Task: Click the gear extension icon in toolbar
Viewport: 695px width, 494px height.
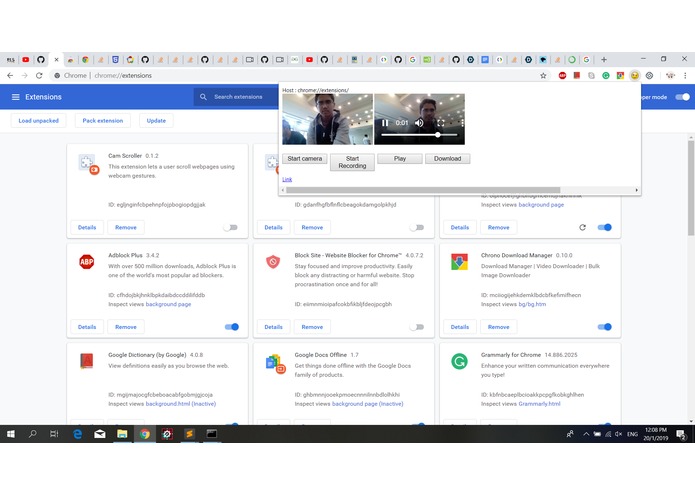Action: (649, 76)
